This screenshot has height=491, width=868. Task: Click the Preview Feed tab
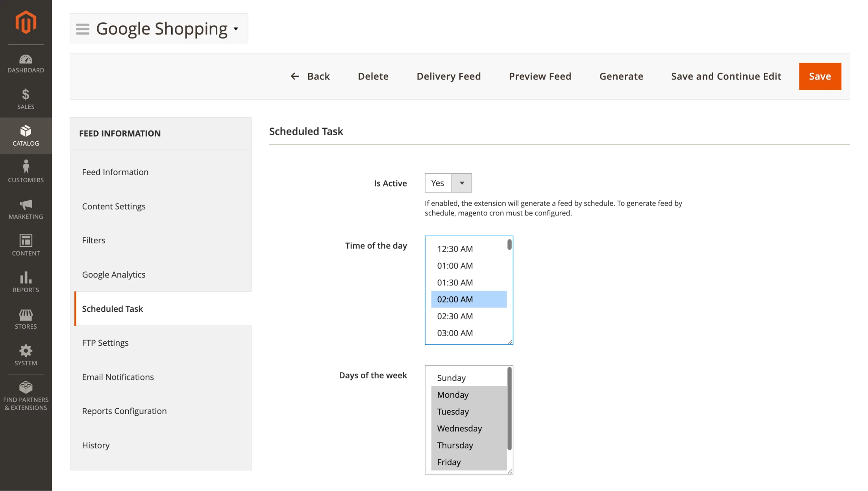point(540,76)
